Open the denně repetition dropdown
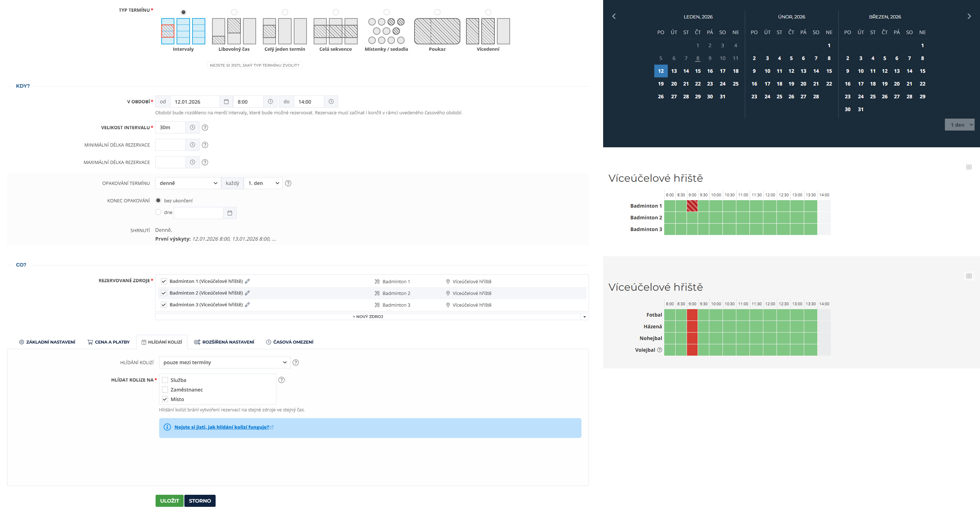Viewport: 980px width, 515px height. 188,183
